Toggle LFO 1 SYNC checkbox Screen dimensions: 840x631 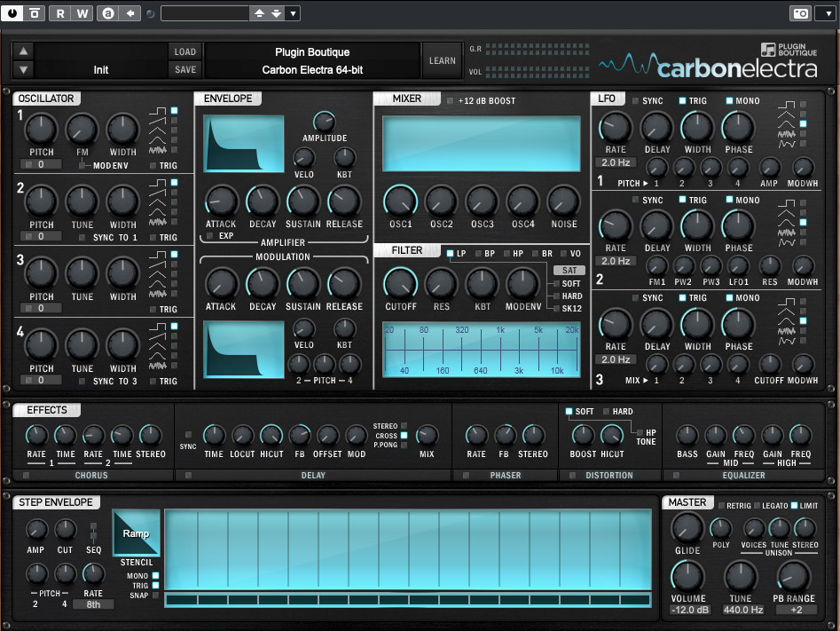637,101
